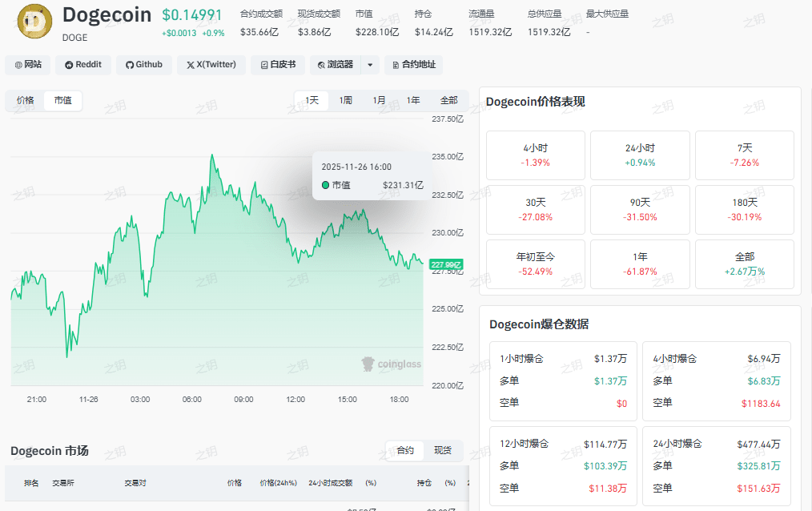Viewport: 812px width, 511px height.
Task: Click the 现货成交额 $3.86亿 stat
Action: coord(319,22)
